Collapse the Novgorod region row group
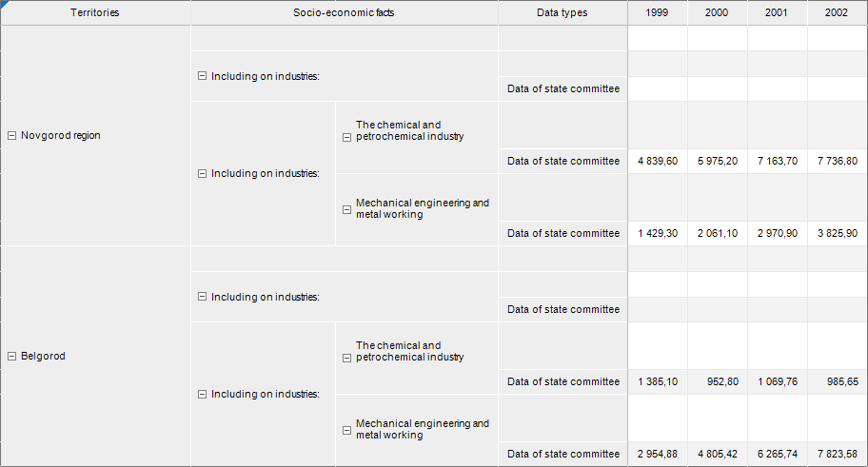 pos(11,136)
